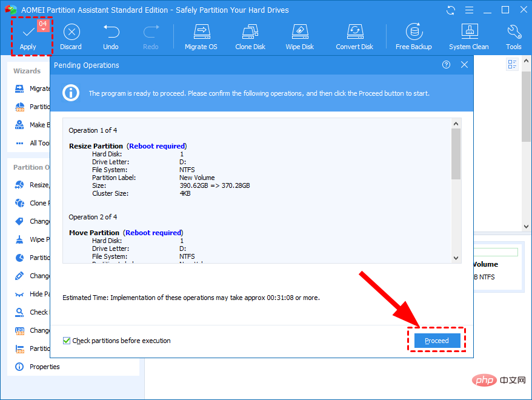Click the Apply toolbar button
Screen dimensions: 532x400
pos(28,37)
